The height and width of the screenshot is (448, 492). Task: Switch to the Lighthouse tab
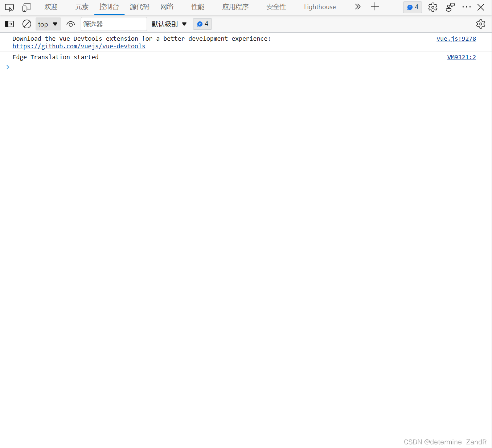320,7
